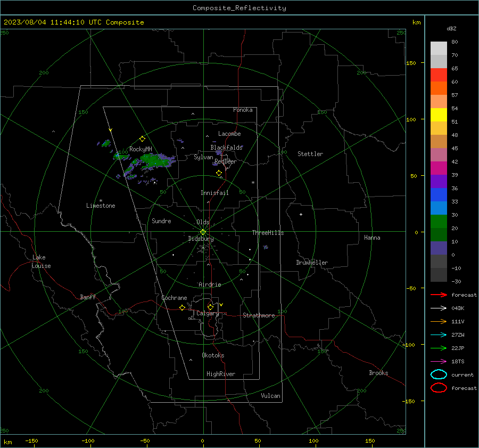Select the Sylvan label
This screenshot has width=479, height=448.
coord(203,157)
